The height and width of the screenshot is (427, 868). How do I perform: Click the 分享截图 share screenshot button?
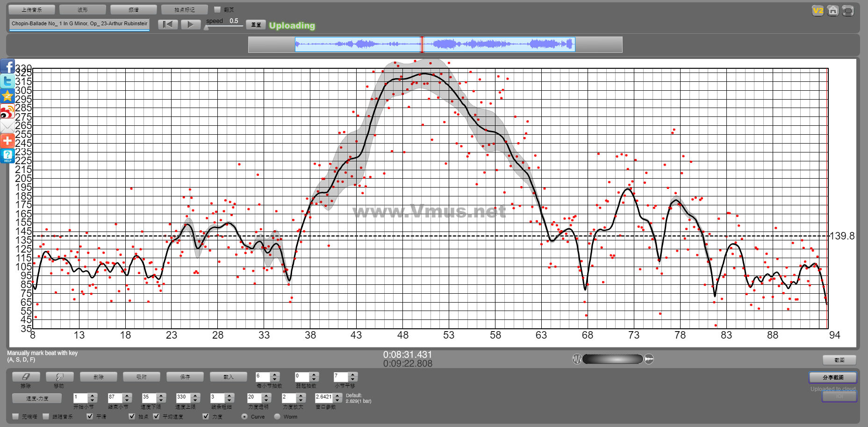point(832,377)
